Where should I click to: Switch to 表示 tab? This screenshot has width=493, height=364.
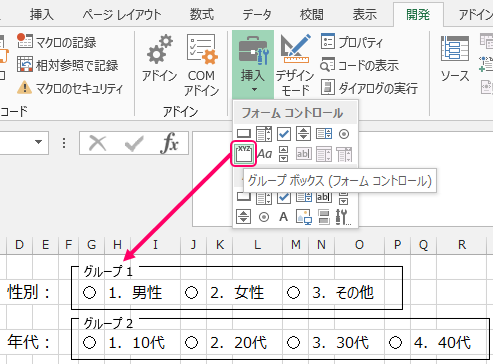point(365,15)
